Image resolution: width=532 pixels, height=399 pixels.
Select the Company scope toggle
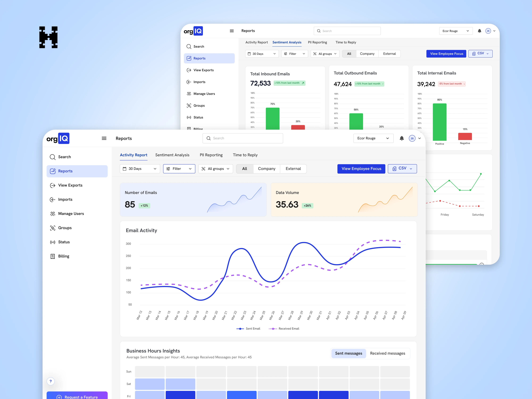[x=267, y=169]
